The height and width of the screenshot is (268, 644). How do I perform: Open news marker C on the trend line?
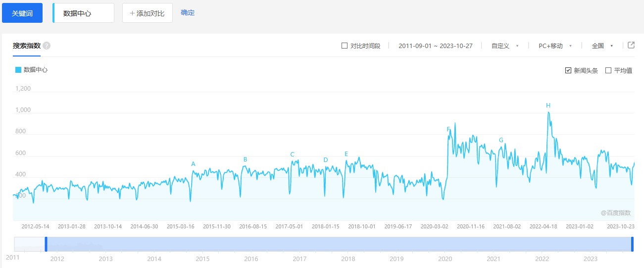pos(292,155)
